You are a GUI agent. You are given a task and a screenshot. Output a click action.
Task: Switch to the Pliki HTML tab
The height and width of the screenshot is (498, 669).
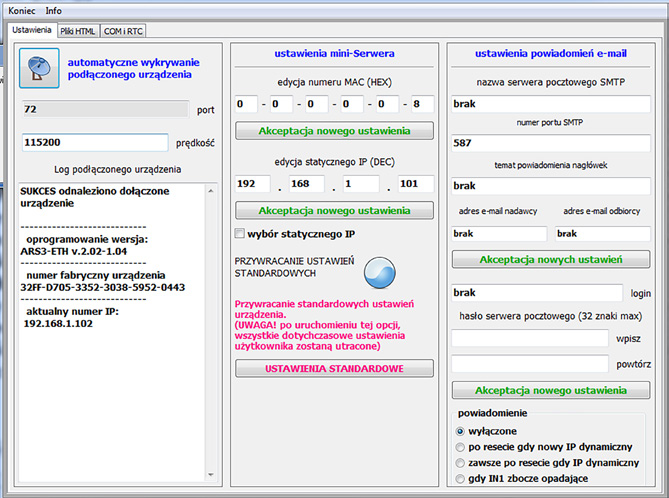coord(78,31)
